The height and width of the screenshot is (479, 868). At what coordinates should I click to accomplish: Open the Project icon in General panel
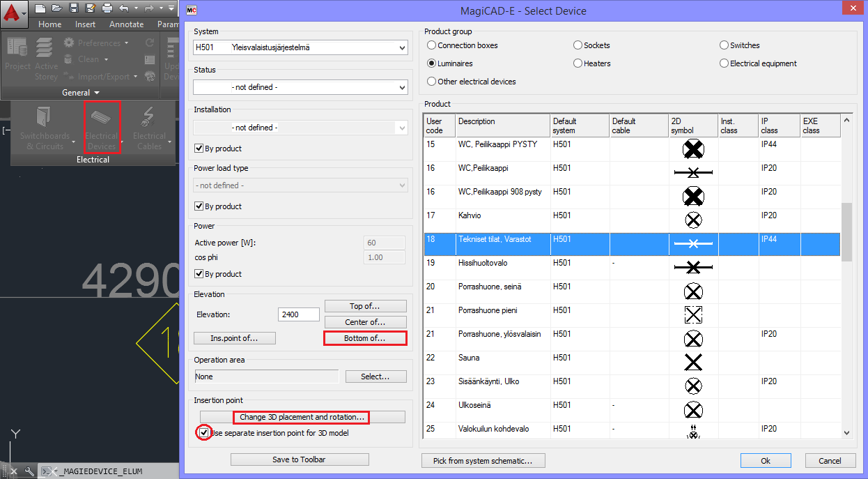coord(18,47)
